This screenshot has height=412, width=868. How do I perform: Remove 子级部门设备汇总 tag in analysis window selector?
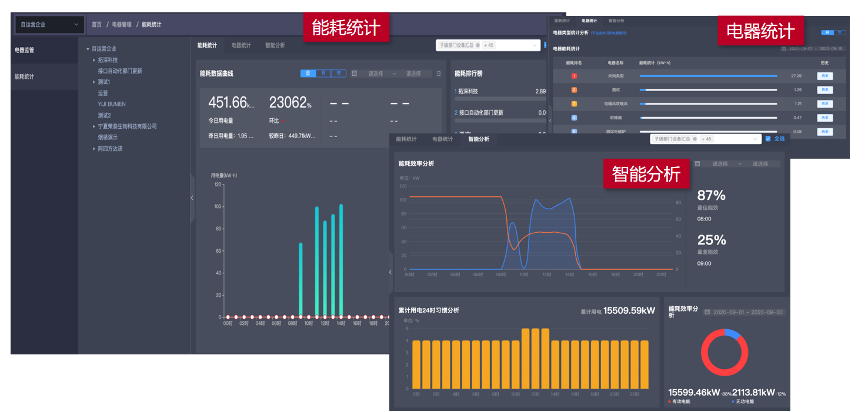695,139
